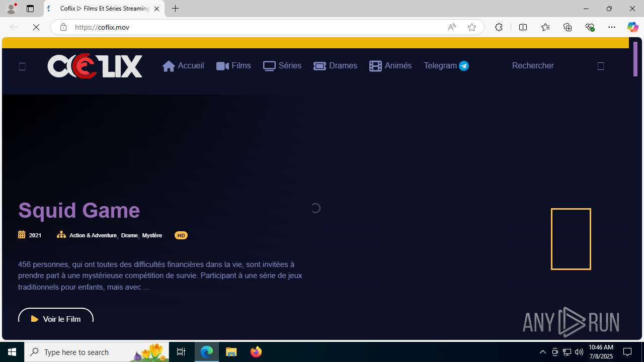
Task: Open Microsoft Edge from taskbar
Action: click(207, 352)
